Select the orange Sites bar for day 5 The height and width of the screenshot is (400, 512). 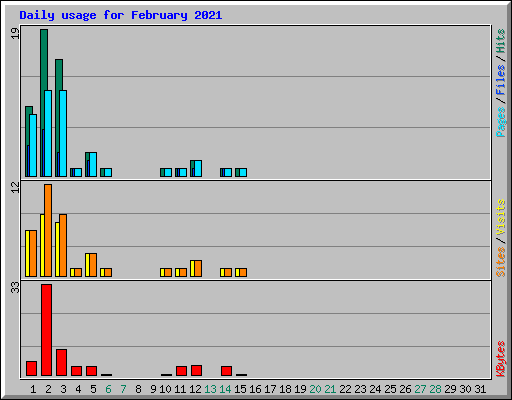click(93, 265)
